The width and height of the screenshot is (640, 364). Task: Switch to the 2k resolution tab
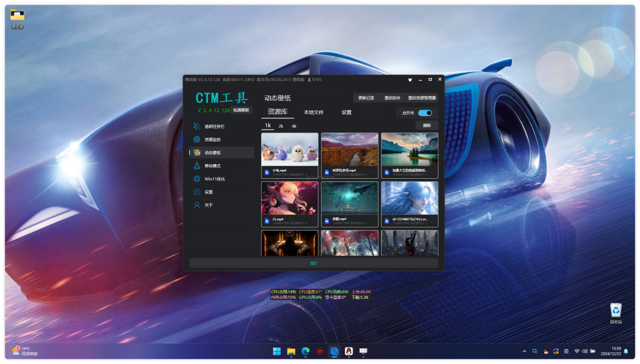pyautogui.click(x=281, y=126)
